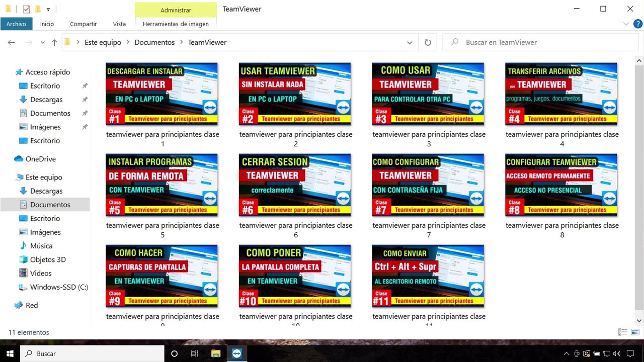Click Este equipo in address path

[x=103, y=42]
